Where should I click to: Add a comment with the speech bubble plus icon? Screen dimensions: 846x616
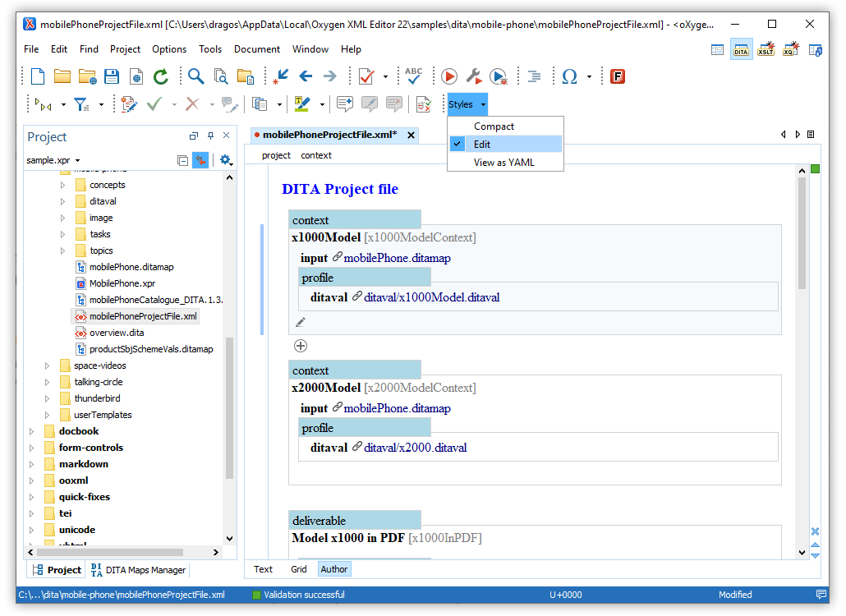click(345, 103)
